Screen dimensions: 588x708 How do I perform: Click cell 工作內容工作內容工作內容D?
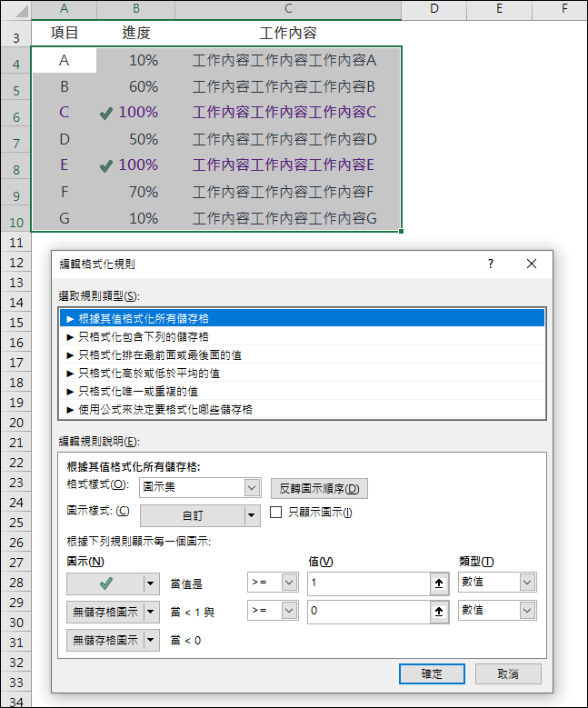click(288, 139)
